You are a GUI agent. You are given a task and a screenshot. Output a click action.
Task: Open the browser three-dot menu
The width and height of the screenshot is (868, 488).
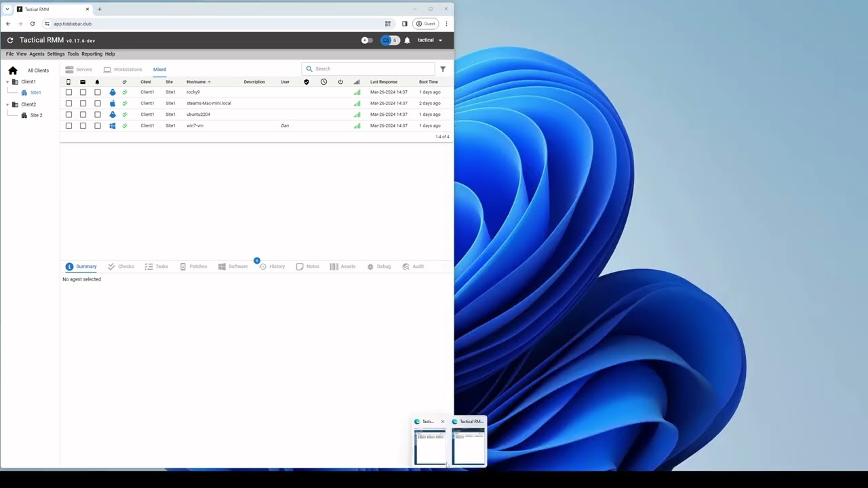446,24
